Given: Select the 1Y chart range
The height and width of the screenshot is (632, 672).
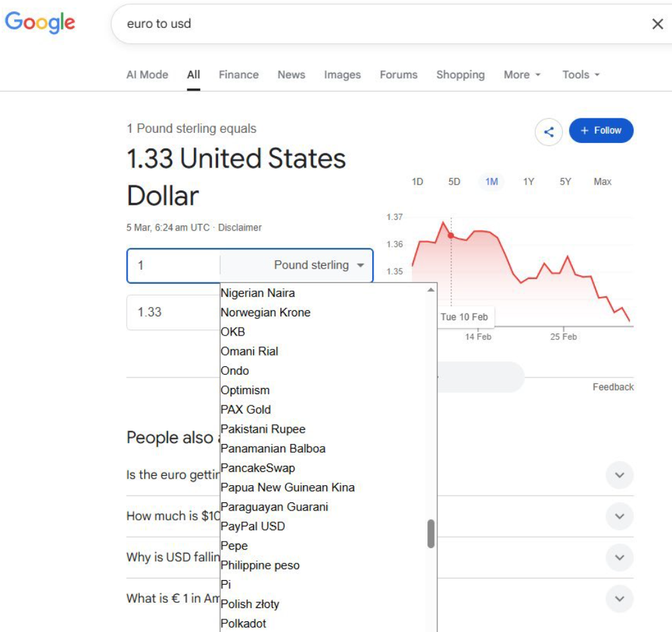Looking at the screenshot, I should [528, 181].
